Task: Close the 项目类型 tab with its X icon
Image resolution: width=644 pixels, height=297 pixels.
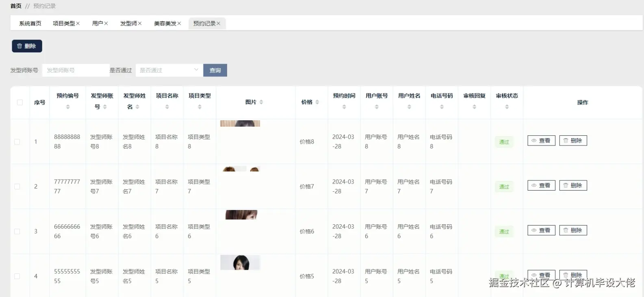Action: coord(78,24)
